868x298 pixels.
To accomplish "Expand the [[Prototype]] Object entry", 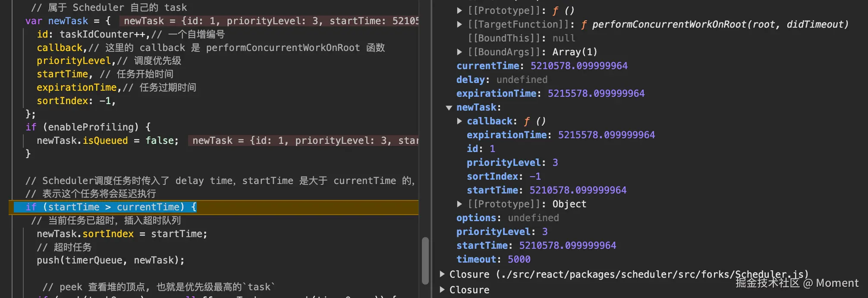I will [x=459, y=204].
